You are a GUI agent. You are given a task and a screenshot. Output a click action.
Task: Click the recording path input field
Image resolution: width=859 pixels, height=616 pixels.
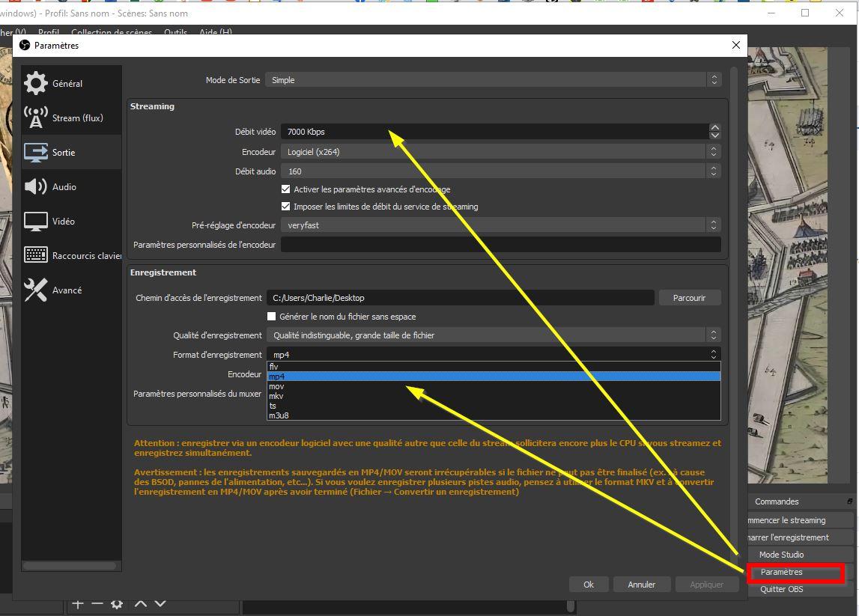point(460,298)
